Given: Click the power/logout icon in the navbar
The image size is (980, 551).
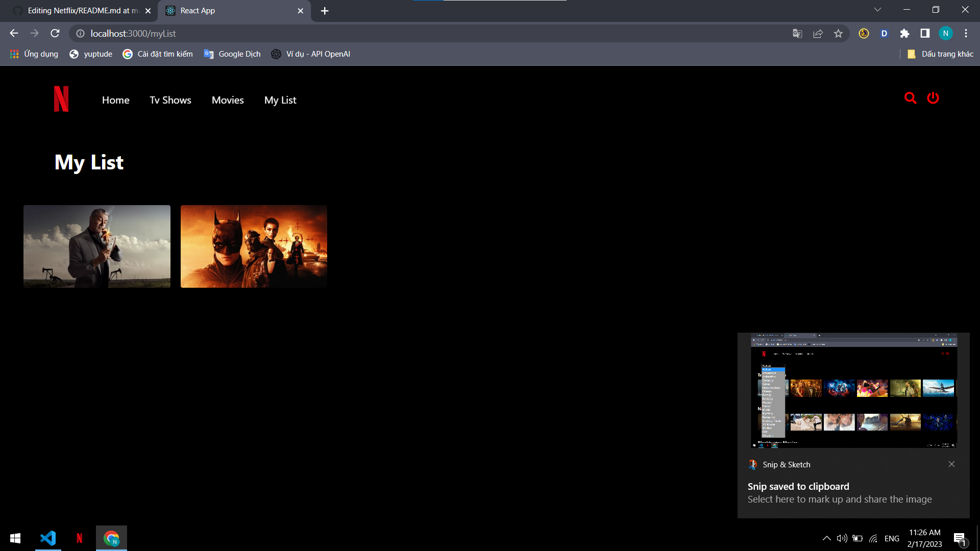Looking at the screenshot, I should pyautogui.click(x=933, y=98).
